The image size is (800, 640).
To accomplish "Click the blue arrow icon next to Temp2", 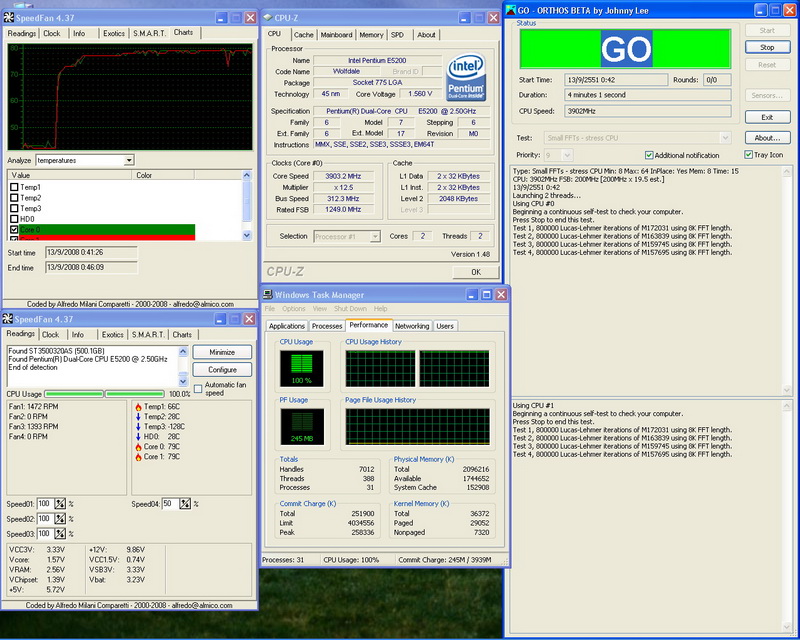I will tap(137, 416).
